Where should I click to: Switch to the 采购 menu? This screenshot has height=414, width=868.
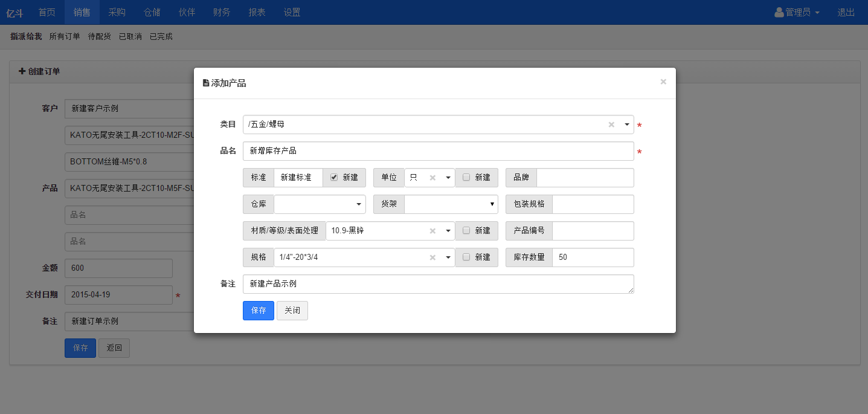tap(117, 11)
